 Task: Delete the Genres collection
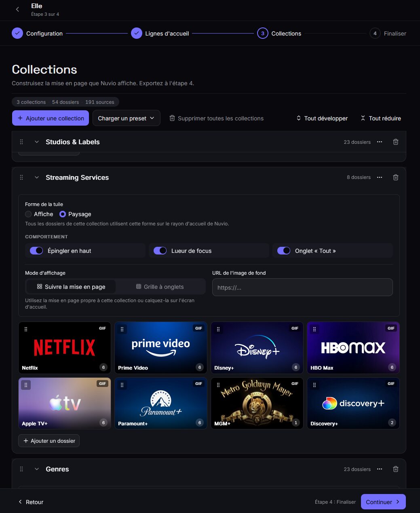tap(396, 469)
